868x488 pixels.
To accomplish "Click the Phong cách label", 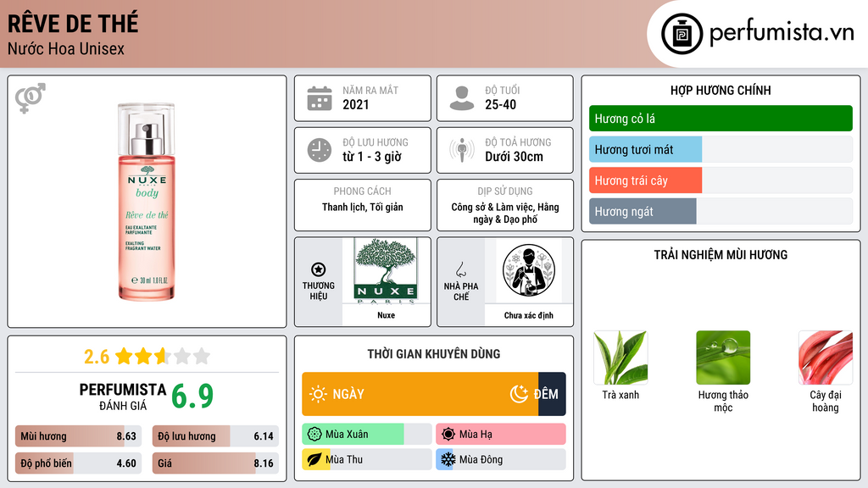I will 363,191.
